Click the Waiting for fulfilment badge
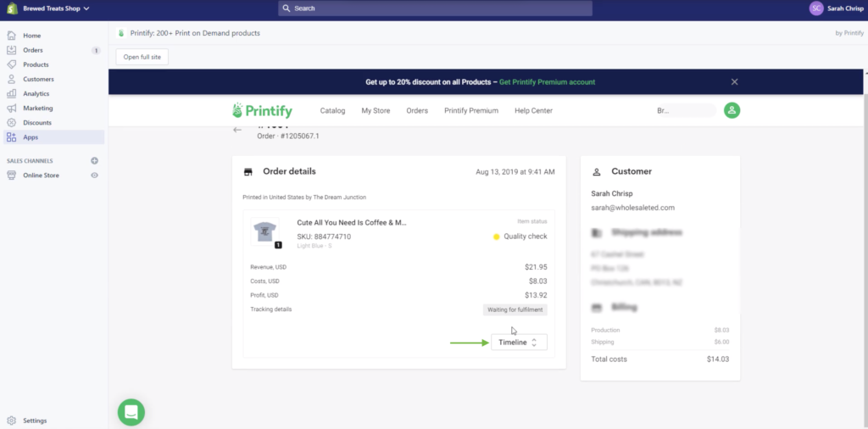Screen dimensions: 868x429 tap(515, 310)
